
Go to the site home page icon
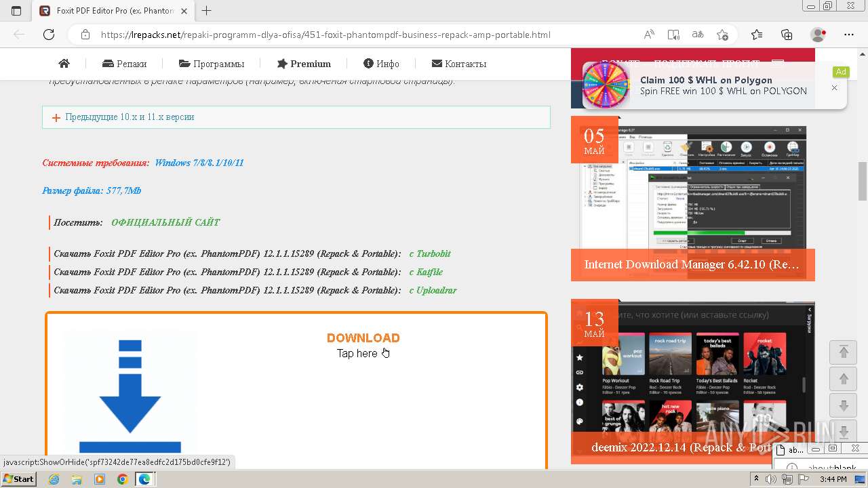[x=64, y=64]
